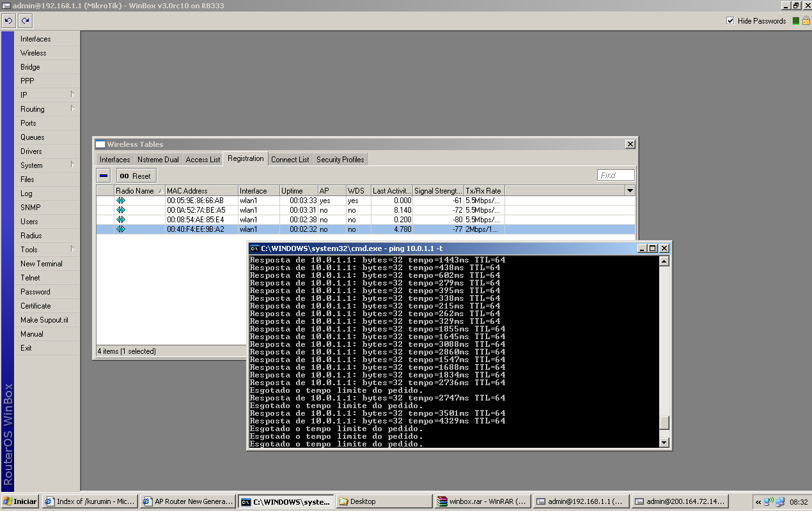Click cmd window scrollbar up arrow
The height and width of the screenshot is (511, 812).
pos(664,261)
